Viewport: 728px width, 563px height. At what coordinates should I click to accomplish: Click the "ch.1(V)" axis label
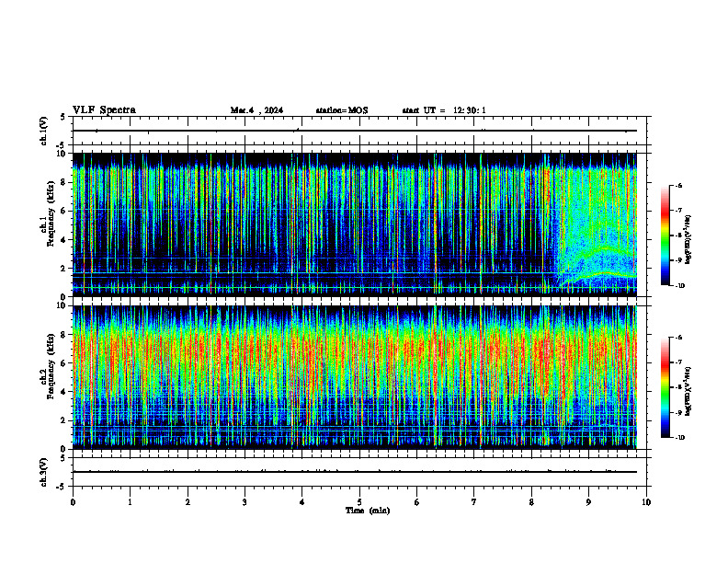click(x=44, y=131)
